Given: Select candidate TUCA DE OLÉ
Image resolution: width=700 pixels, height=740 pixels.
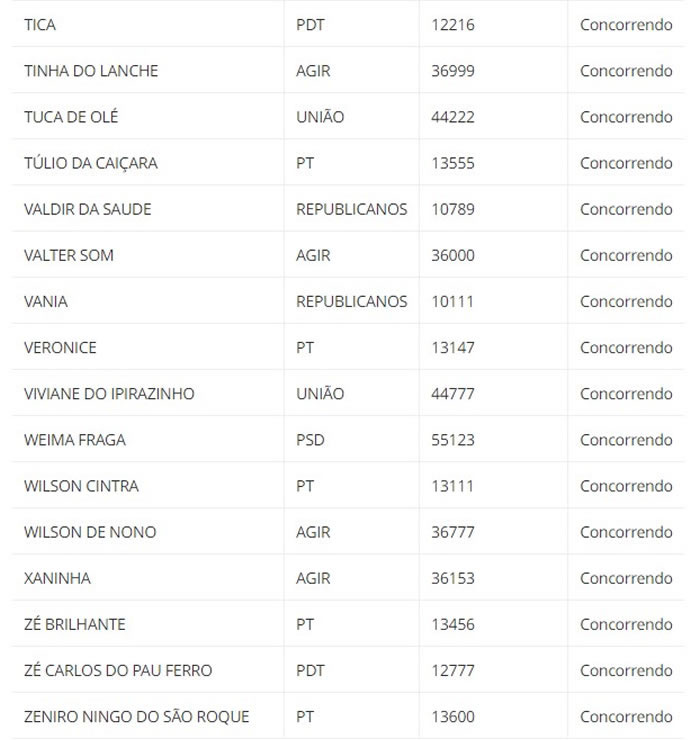Looking at the screenshot, I should click(x=71, y=117).
